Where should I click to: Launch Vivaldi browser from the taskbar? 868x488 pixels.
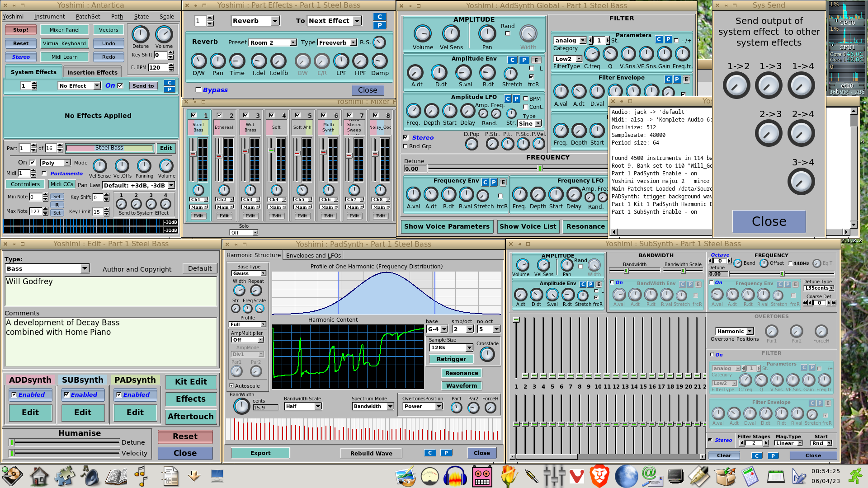tap(576, 476)
